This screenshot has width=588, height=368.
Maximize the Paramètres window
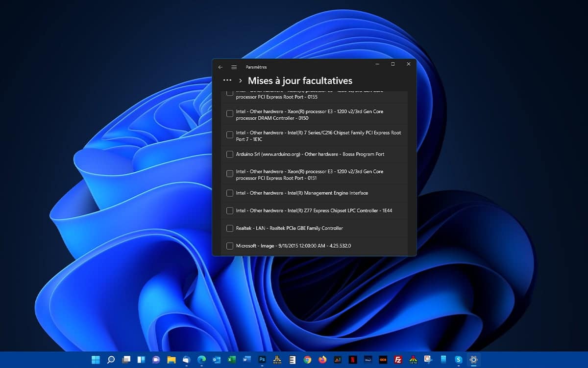(x=393, y=64)
